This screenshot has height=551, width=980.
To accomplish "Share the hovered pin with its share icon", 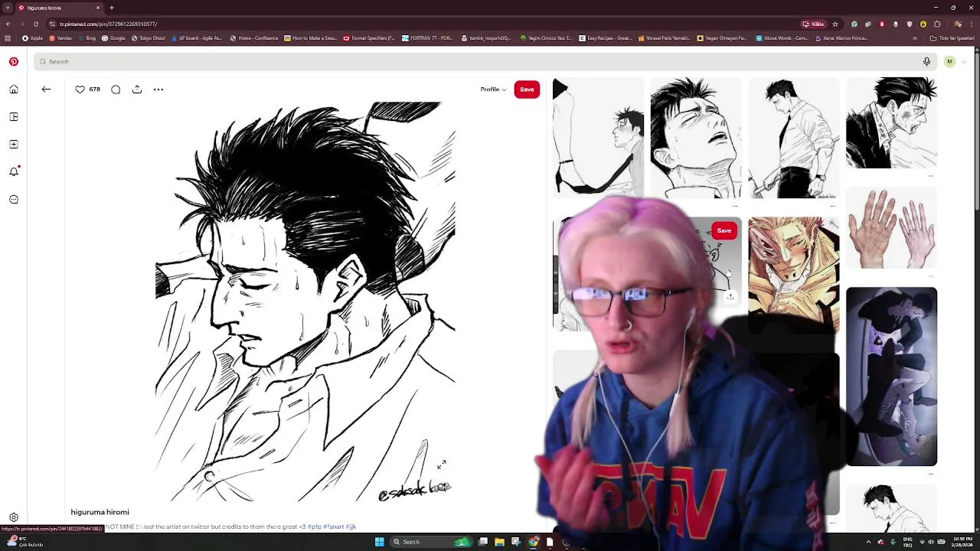I will pos(730,297).
